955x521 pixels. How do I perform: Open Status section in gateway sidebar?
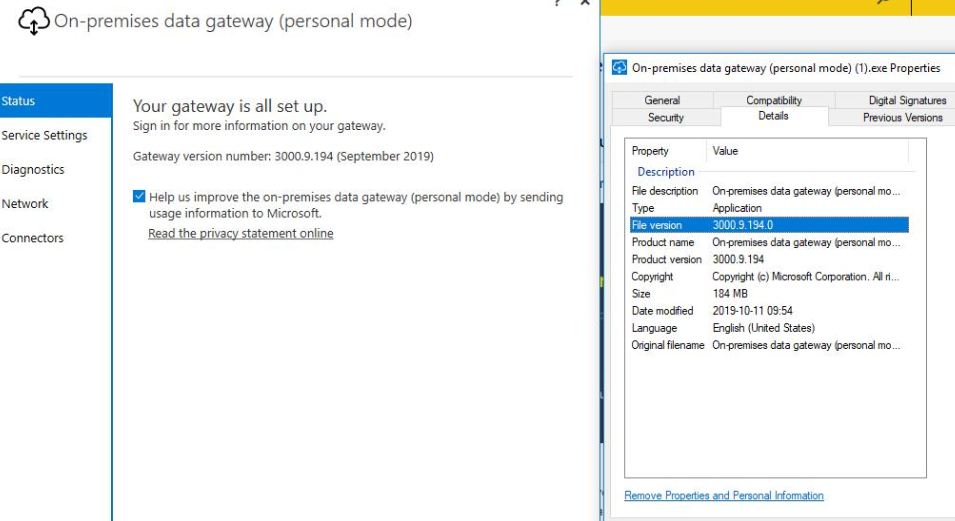56,101
